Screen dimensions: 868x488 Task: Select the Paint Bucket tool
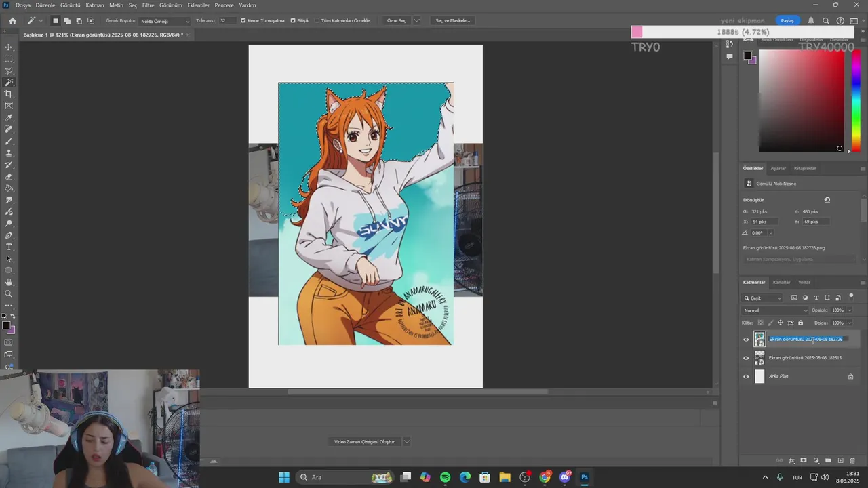(x=9, y=188)
